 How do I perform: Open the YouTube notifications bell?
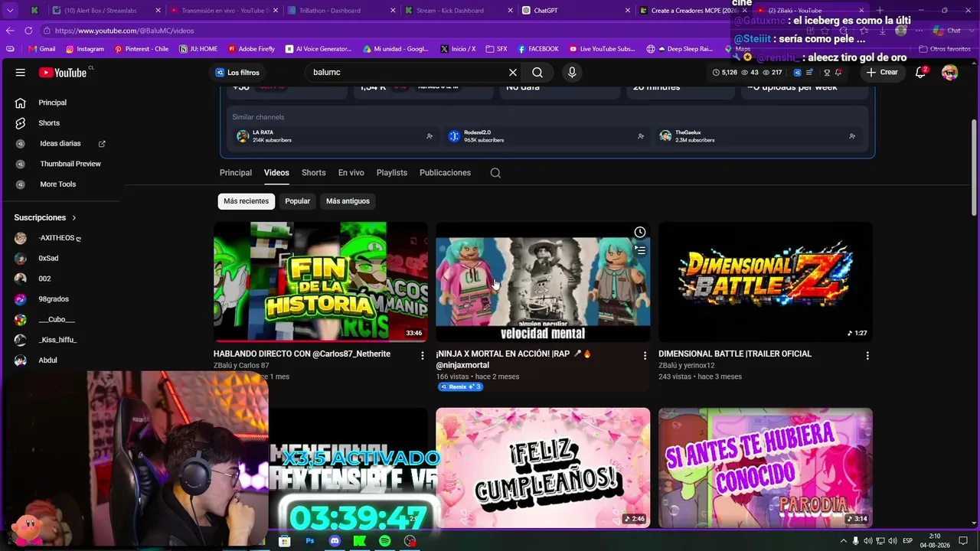pos(921,73)
